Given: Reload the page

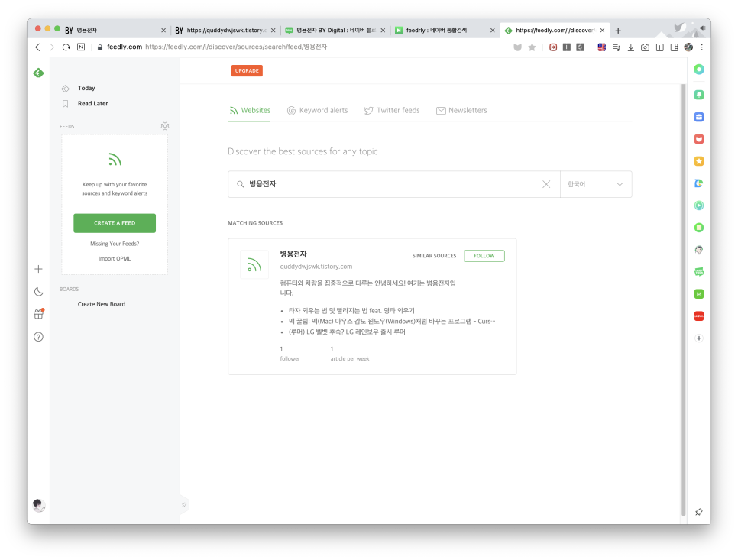Looking at the screenshot, I should (x=66, y=47).
